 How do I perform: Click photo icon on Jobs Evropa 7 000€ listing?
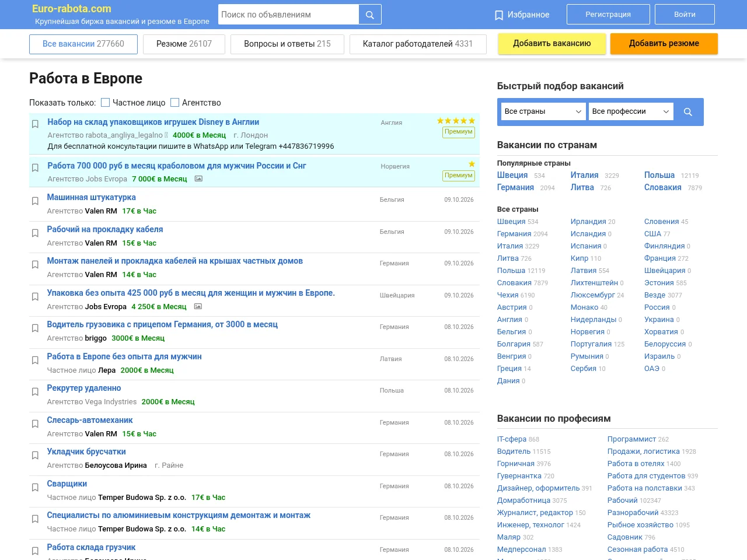click(198, 179)
